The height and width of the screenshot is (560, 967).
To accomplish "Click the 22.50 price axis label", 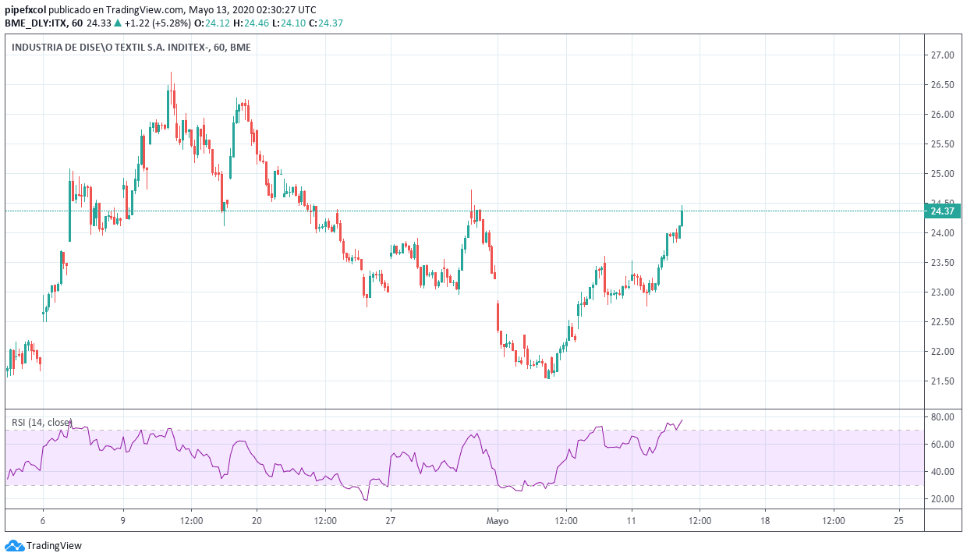I will coord(942,322).
